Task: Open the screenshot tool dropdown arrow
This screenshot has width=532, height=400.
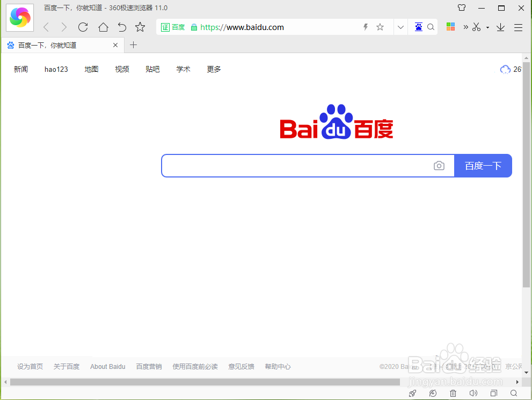Action: pos(487,27)
